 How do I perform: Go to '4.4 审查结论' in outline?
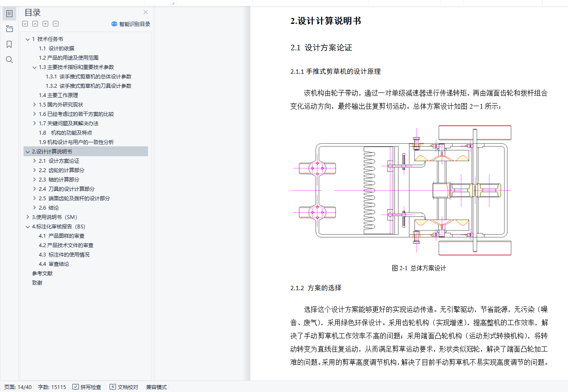click(x=54, y=264)
